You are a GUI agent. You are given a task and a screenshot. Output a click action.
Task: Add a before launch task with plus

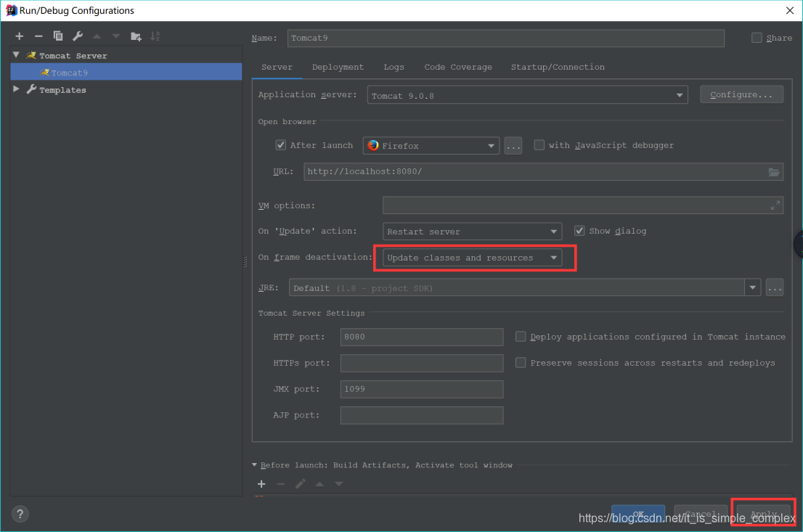point(261,484)
